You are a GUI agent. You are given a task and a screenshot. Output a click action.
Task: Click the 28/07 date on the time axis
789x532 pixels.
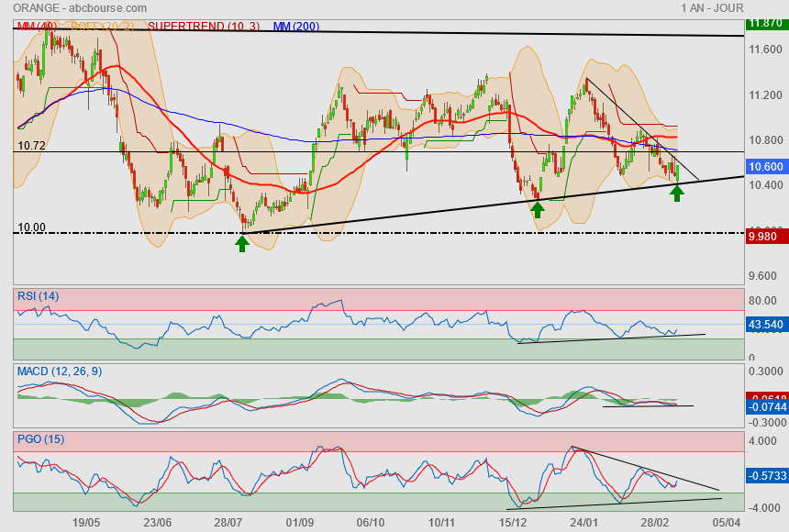(x=228, y=523)
